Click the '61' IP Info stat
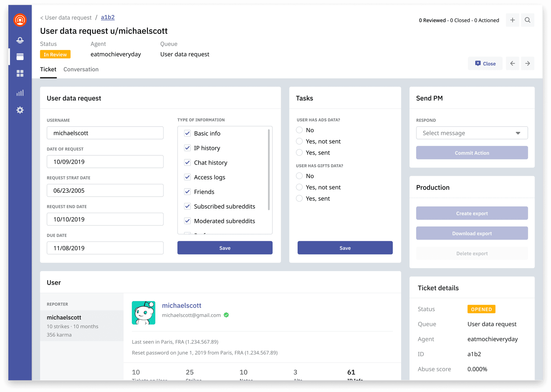 point(351,372)
